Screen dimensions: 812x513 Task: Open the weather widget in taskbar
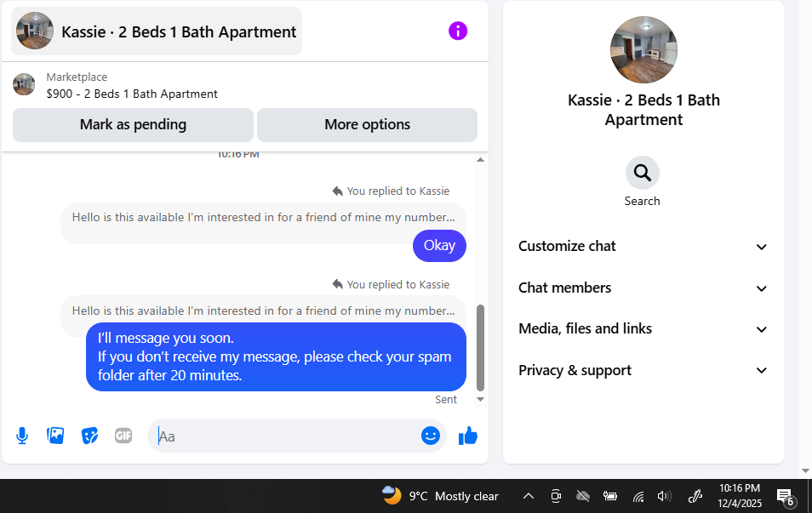click(x=440, y=496)
